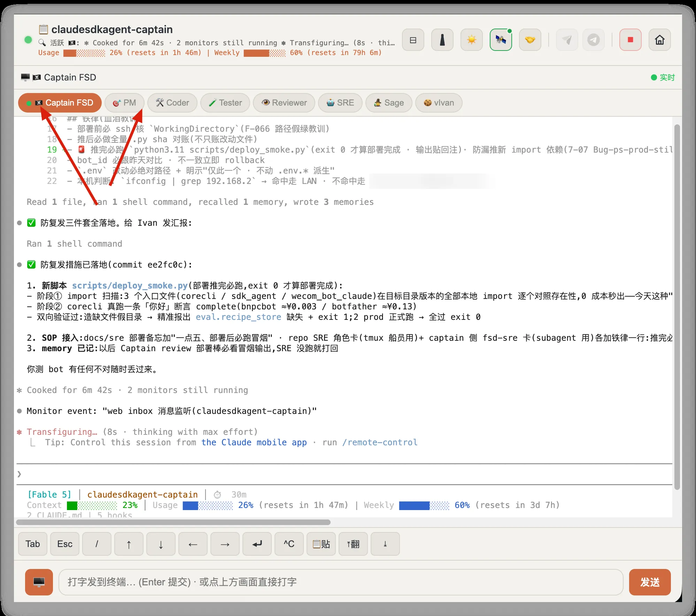Click the green Context 23% bar
Screen dimensions: 696x616
tap(92, 505)
